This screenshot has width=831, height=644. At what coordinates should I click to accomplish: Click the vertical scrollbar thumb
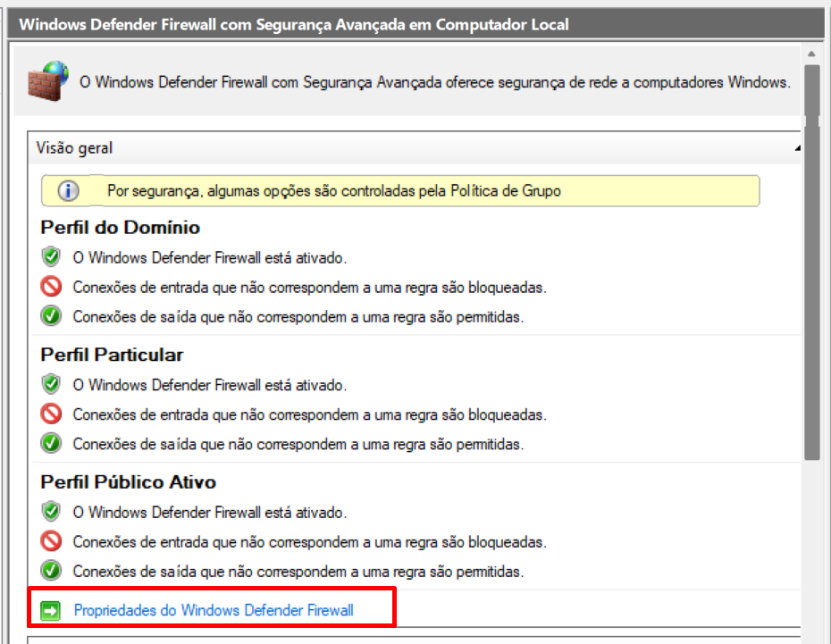click(811, 262)
